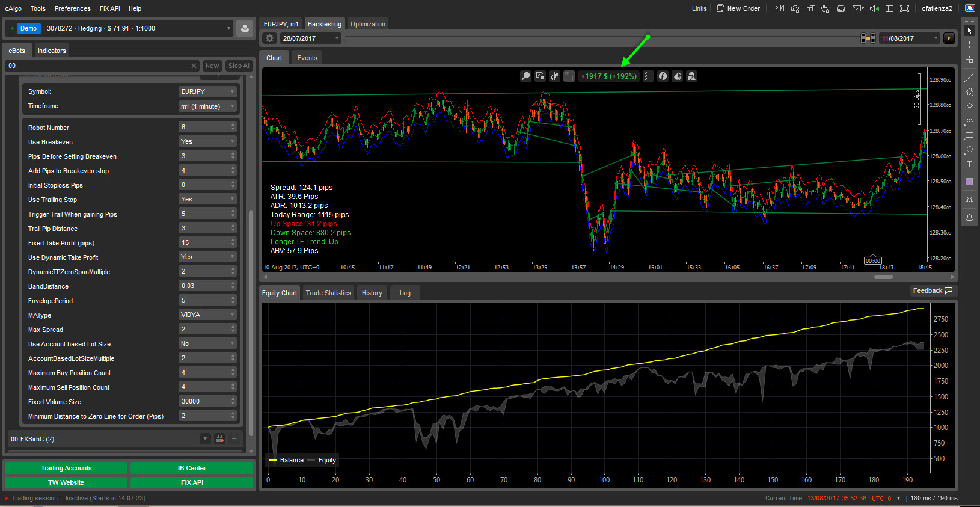Open the text size TT icon
The image size is (980, 507).
pos(810,8)
